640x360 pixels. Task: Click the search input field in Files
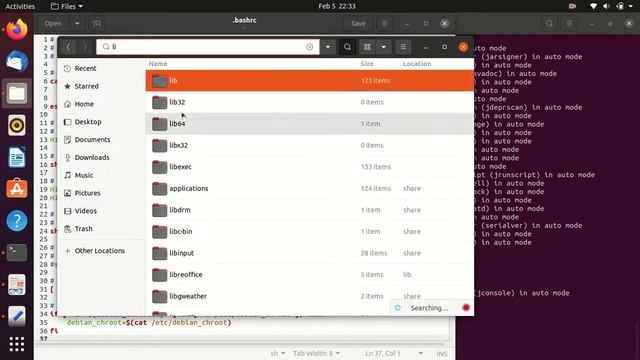(x=208, y=47)
